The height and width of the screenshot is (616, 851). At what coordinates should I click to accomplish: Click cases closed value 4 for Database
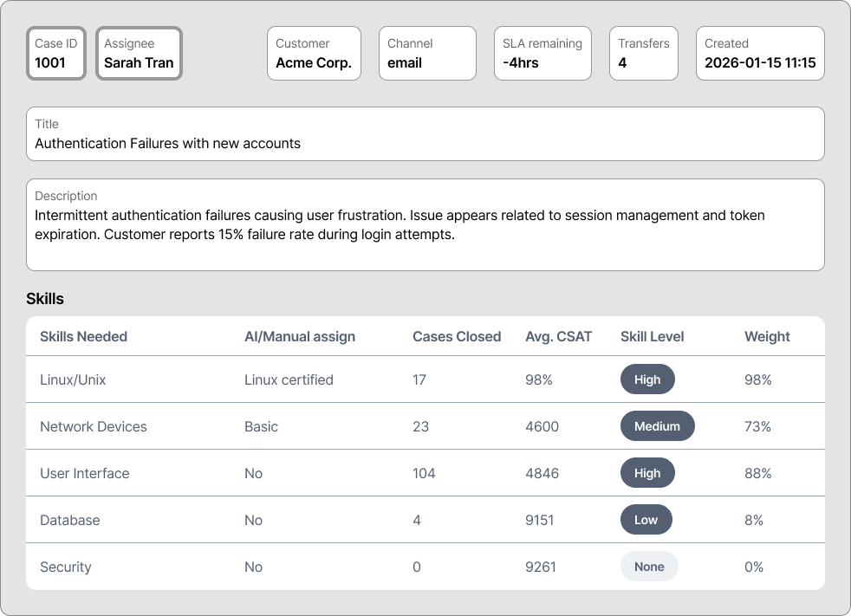click(x=417, y=519)
